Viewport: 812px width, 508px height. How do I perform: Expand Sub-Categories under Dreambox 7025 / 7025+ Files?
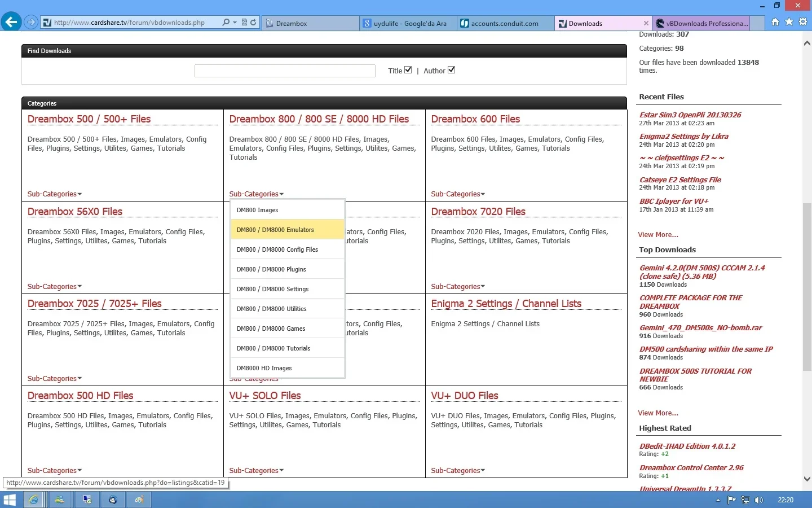pyautogui.click(x=55, y=379)
